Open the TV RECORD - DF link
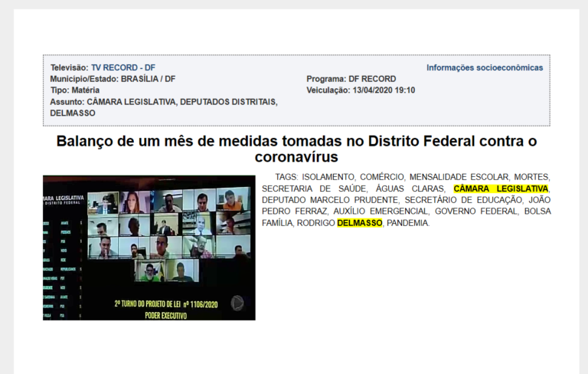The height and width of the screenshot is (374, 588). point(123,67)
